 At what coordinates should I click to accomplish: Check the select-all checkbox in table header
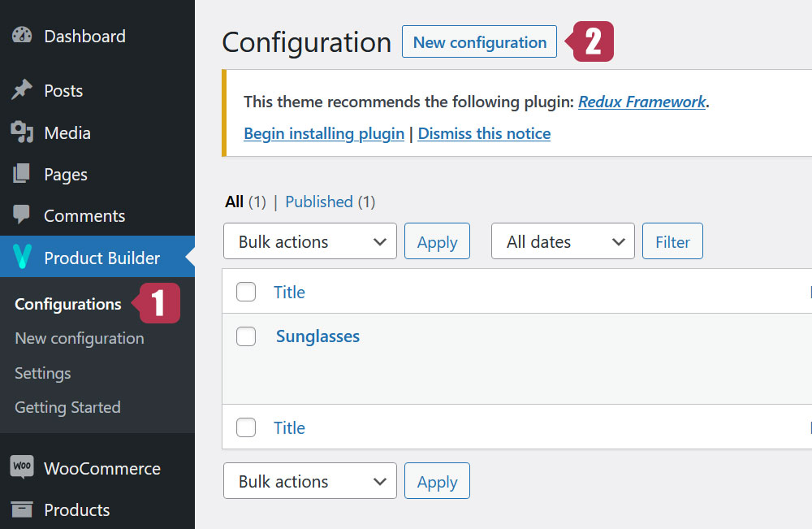(246, 292)
